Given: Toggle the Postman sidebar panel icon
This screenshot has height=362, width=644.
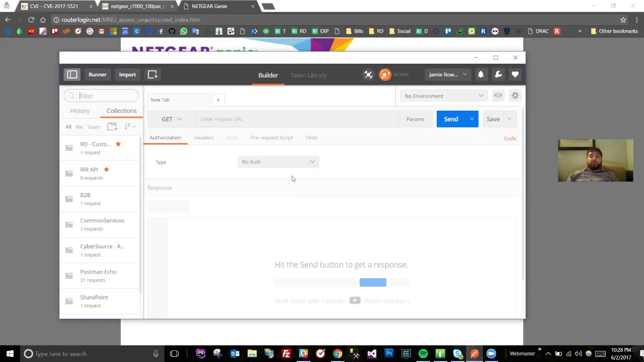Looking at the screenshot, I should [72, 74].
